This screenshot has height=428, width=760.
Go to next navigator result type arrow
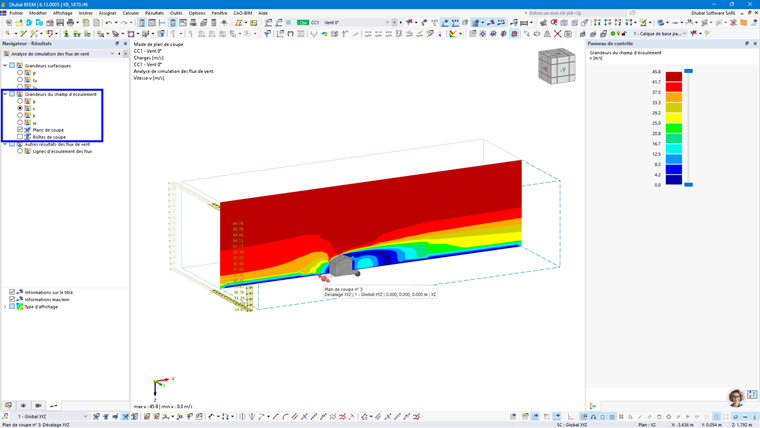coord(125,54)
